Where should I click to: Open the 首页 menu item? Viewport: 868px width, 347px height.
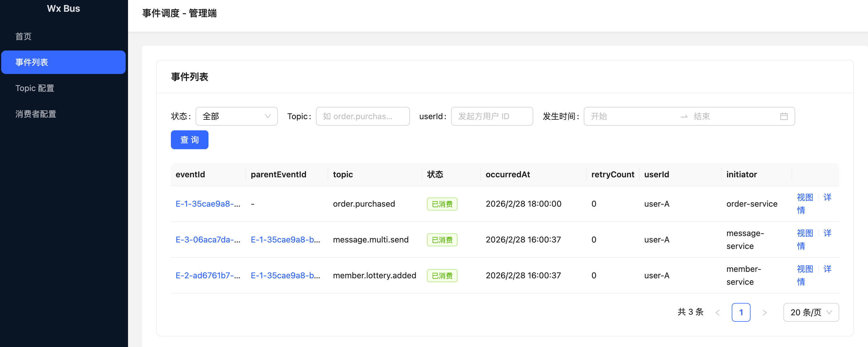23,36
